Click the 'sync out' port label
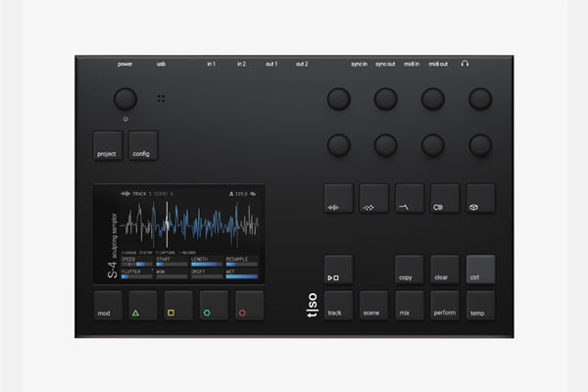Screen dimensions: 588x392 pyautogui.click(x=385, y=64)
